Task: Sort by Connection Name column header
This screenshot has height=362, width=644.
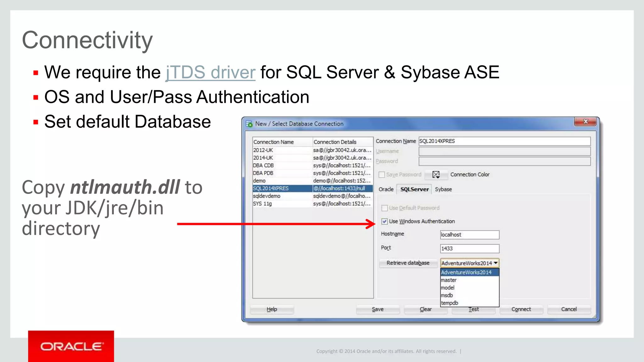Action: 283,142
